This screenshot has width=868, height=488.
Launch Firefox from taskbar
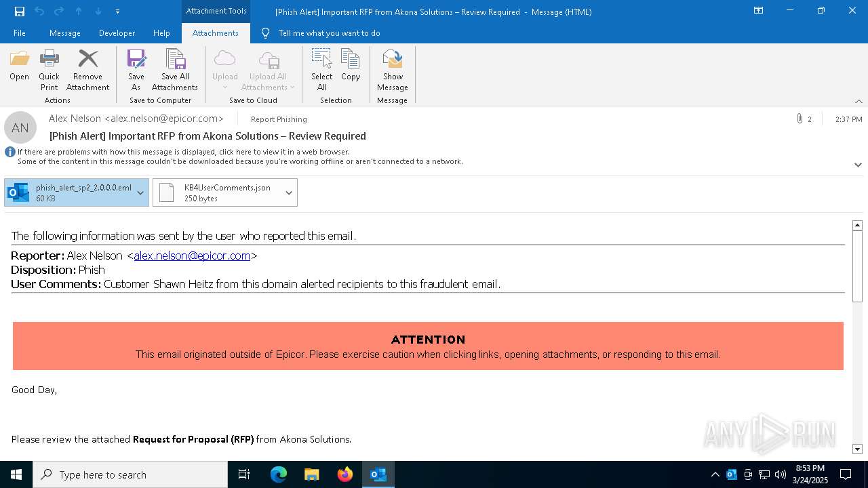click(345, 474)
